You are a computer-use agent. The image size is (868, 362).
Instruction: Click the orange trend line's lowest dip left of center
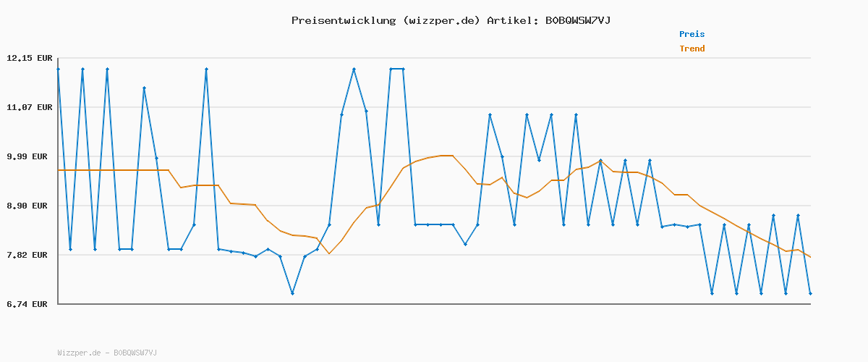point(329,253)
